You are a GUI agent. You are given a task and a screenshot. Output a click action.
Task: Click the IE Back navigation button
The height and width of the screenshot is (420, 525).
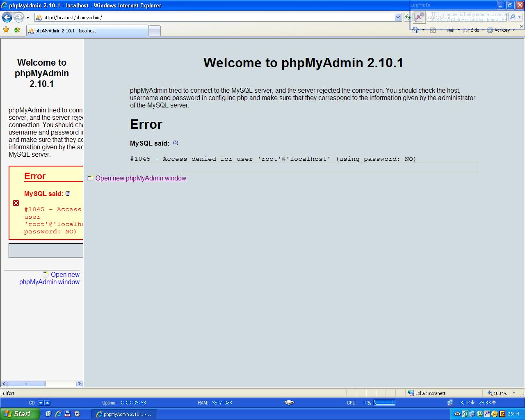tap(7, 17)
